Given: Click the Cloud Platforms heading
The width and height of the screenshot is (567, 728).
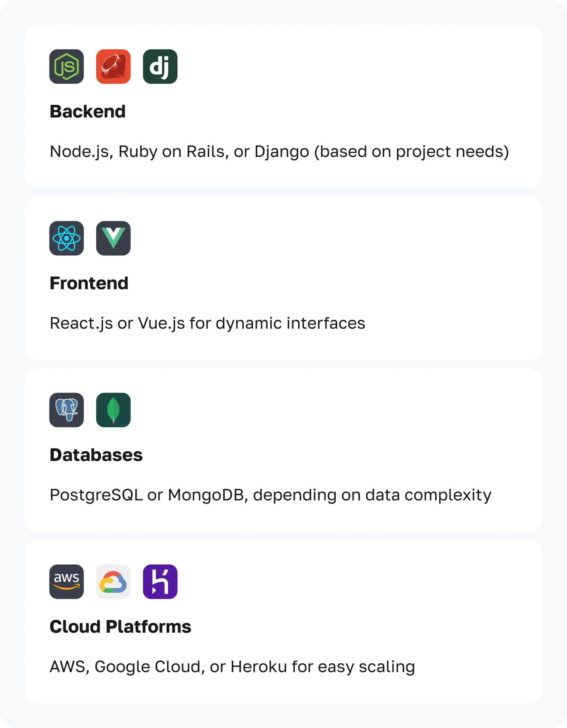Looking at the screenshot, I should [120, 626].
